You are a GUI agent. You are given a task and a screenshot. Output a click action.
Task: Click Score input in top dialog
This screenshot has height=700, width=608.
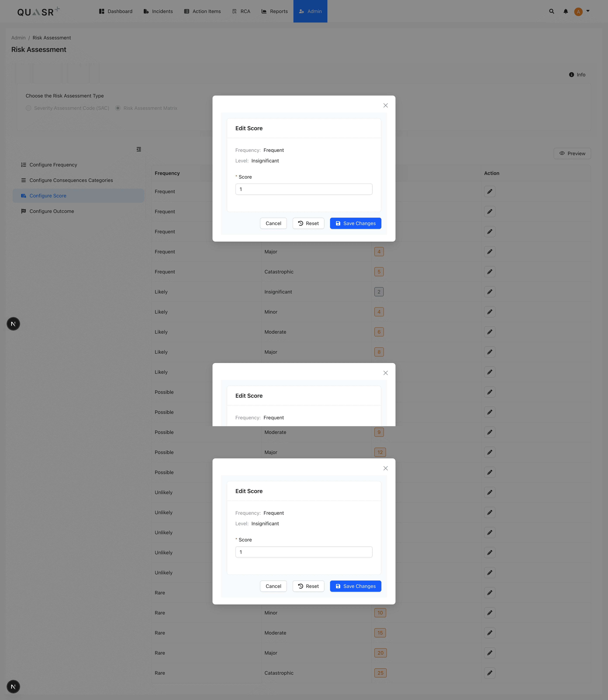(x=304, y=189)
